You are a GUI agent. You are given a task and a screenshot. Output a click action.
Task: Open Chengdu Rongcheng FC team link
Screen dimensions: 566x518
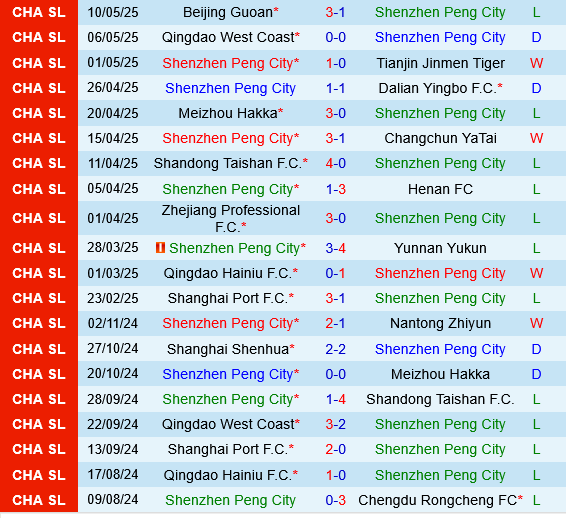point(437,501)
